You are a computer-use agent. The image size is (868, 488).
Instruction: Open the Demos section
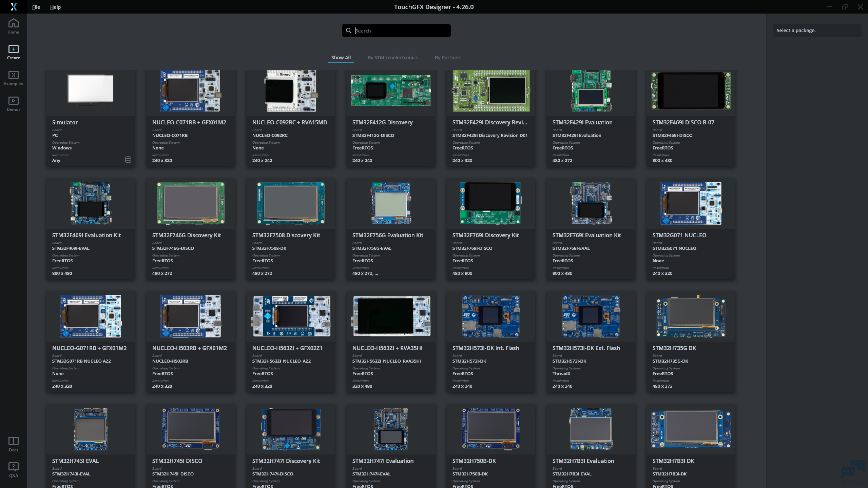(14, 104)
